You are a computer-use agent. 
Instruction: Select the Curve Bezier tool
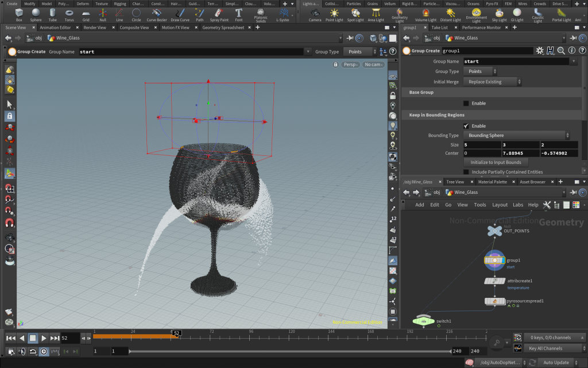click(x=156, y=15)
